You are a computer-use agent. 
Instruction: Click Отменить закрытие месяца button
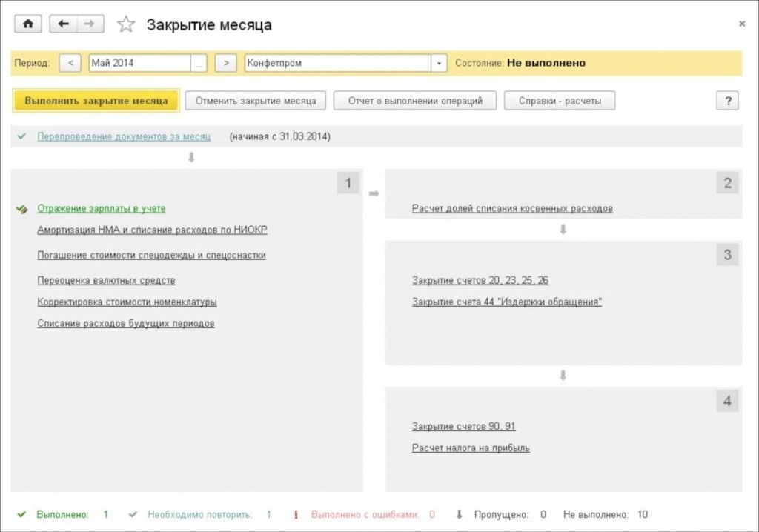[x=256, y=101]
